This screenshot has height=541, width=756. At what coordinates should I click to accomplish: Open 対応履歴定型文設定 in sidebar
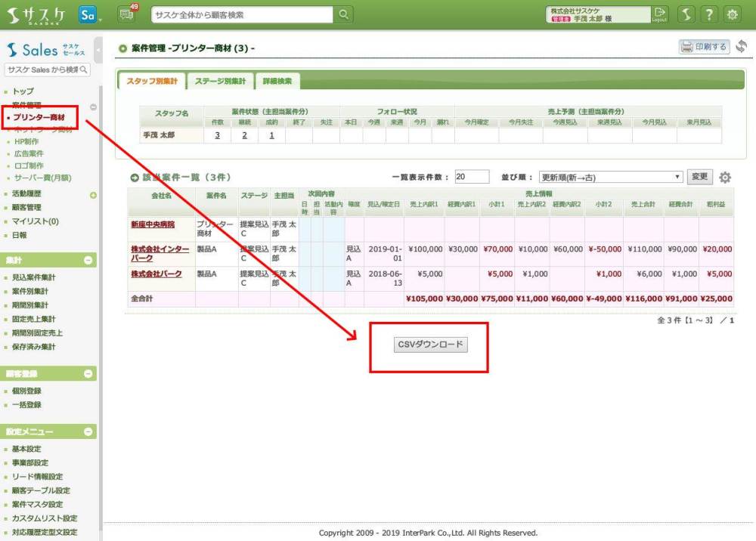point(45,533)
